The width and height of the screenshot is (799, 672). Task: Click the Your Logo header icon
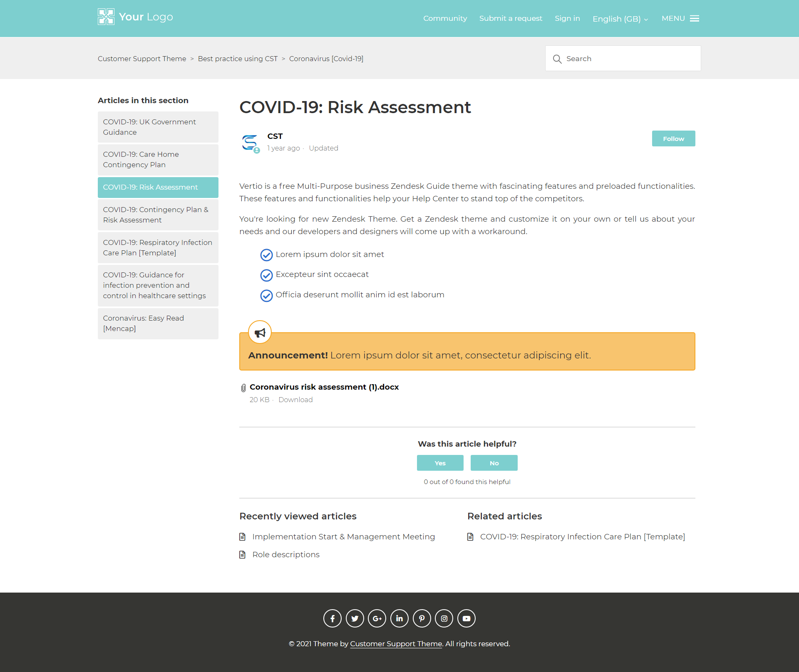click(x=106, y=17)
